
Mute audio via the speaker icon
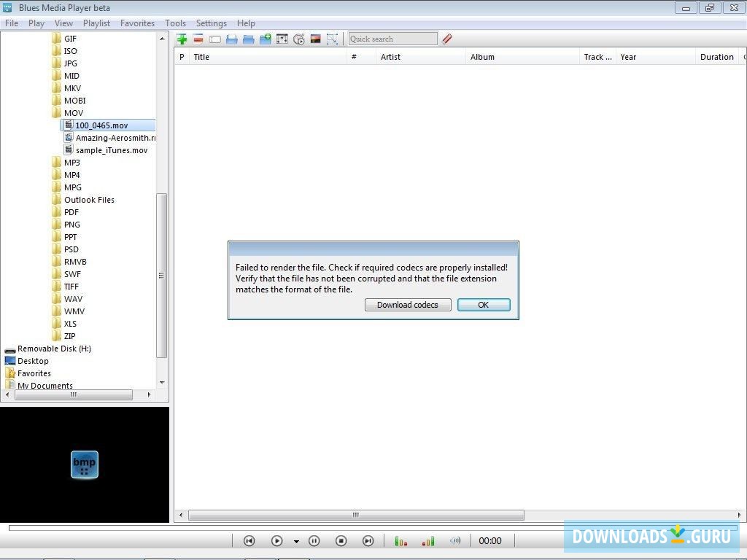point(455,540)
